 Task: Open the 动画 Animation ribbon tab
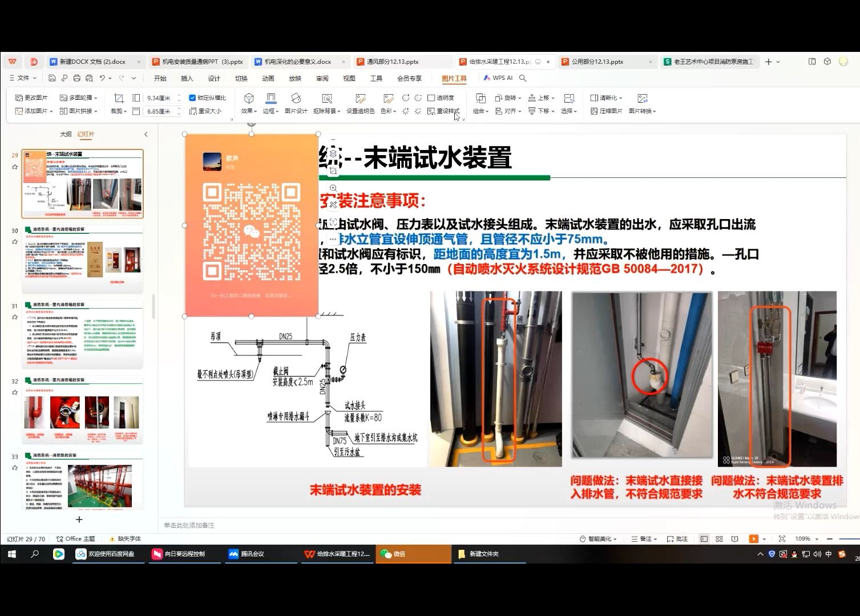[x=268, y=78]
